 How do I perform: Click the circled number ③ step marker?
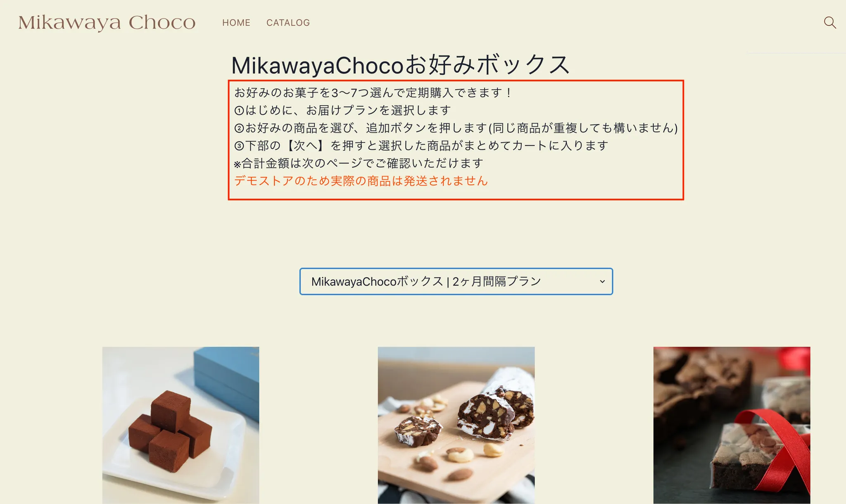239,146
